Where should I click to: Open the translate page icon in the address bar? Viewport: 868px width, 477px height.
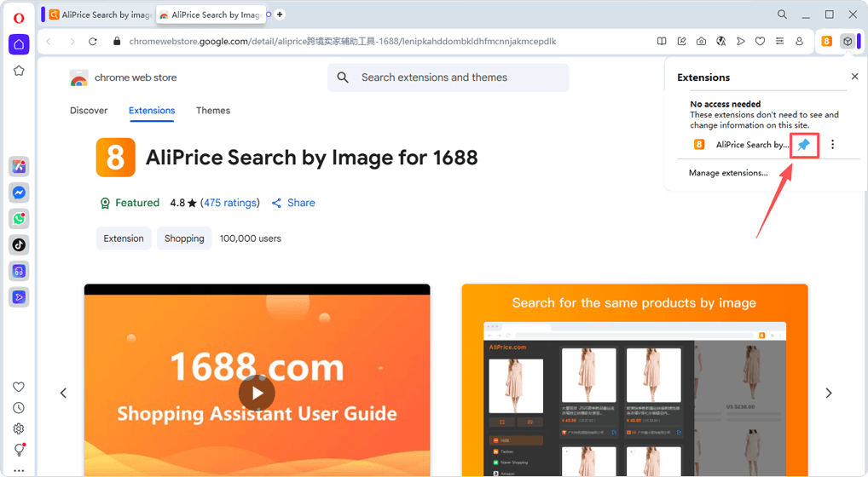point(720,41)
